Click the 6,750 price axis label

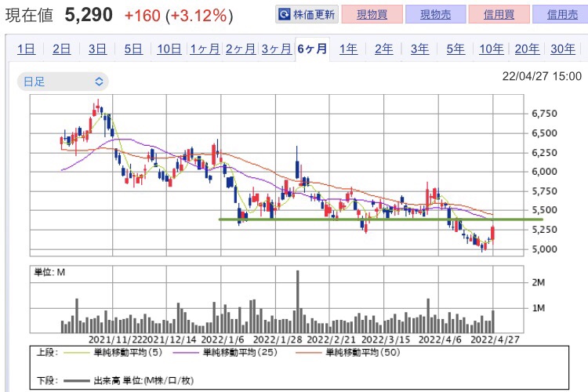pyautogui.click(x=544, y=114)
